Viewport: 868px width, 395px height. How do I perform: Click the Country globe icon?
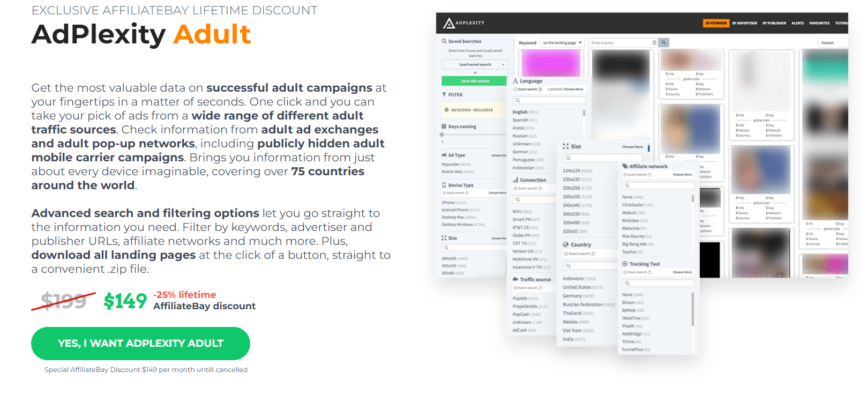click(x=566, y=244)
